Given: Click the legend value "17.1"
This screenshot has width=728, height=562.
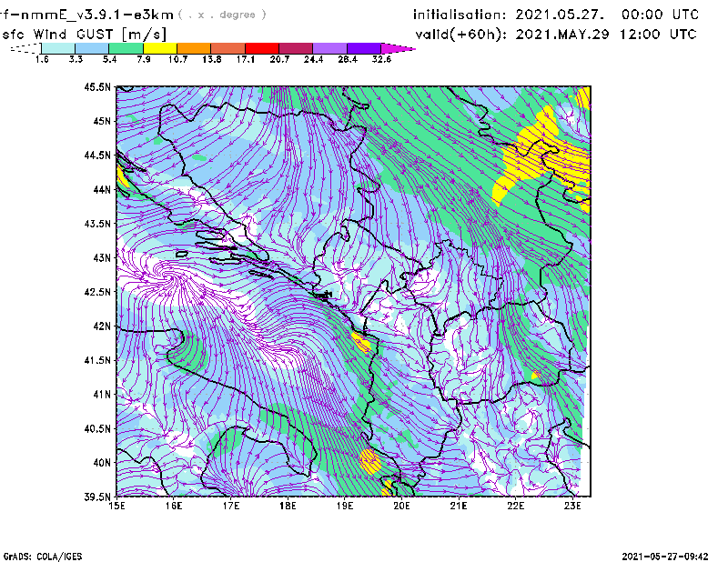Looking at the screenshot, I should click(246, 59).
